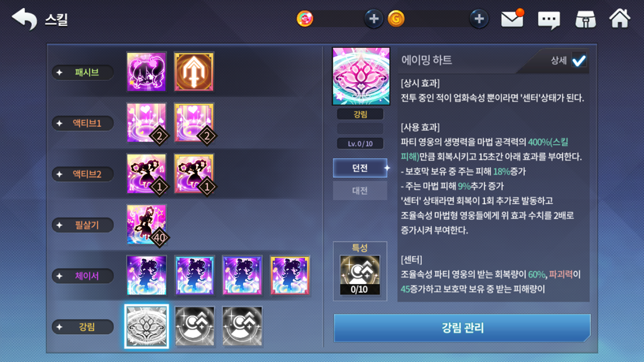Open the shop stall icon

pyautogui.click(x=586, y=19)
